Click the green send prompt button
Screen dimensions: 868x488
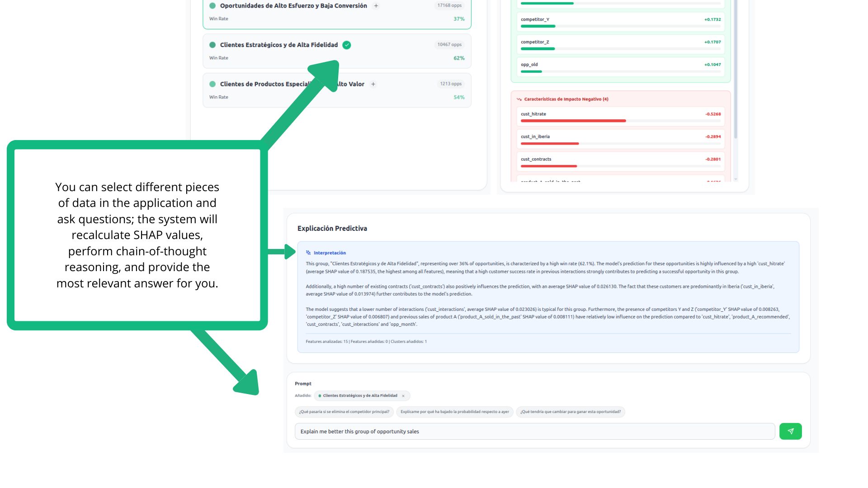tap(790, 431)
